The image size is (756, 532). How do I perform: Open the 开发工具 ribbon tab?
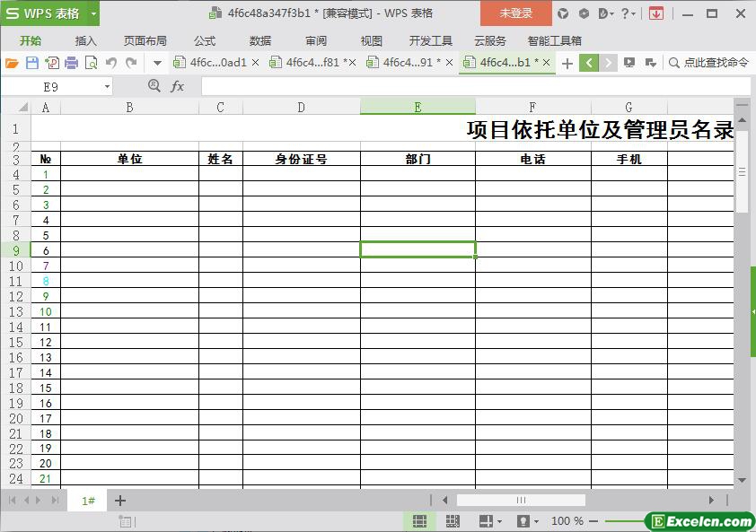click(x=431, y=41)
